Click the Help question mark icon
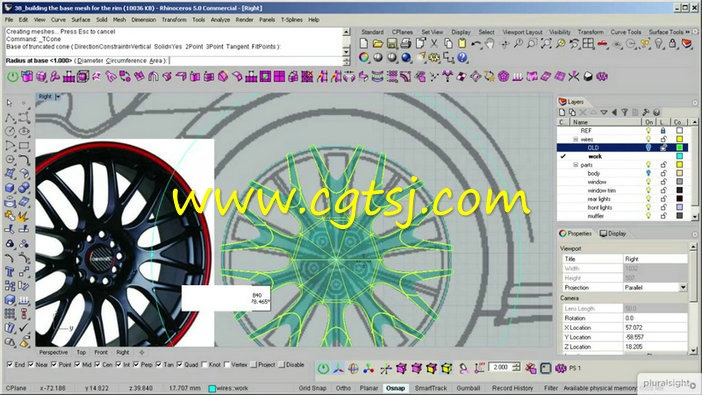This screenshot has width=702, height=395. (462, 57)
